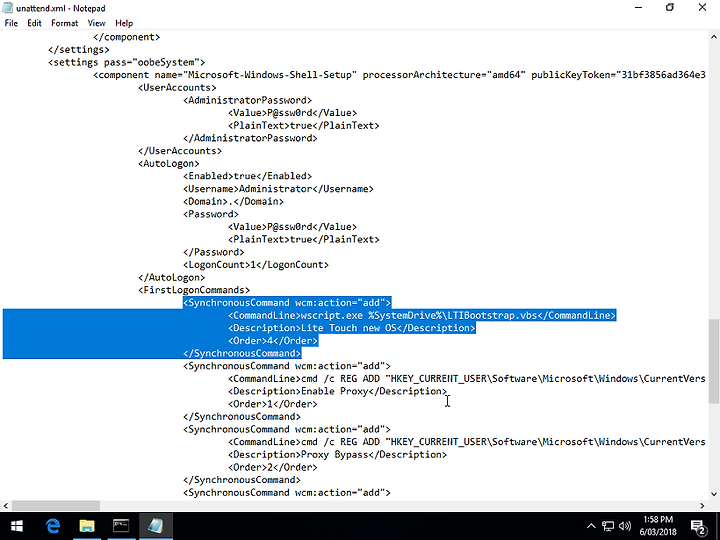Click the <FirstLogonCommands> tag line
This screenshot has height=540, width=720.
[x=194, y=290]
